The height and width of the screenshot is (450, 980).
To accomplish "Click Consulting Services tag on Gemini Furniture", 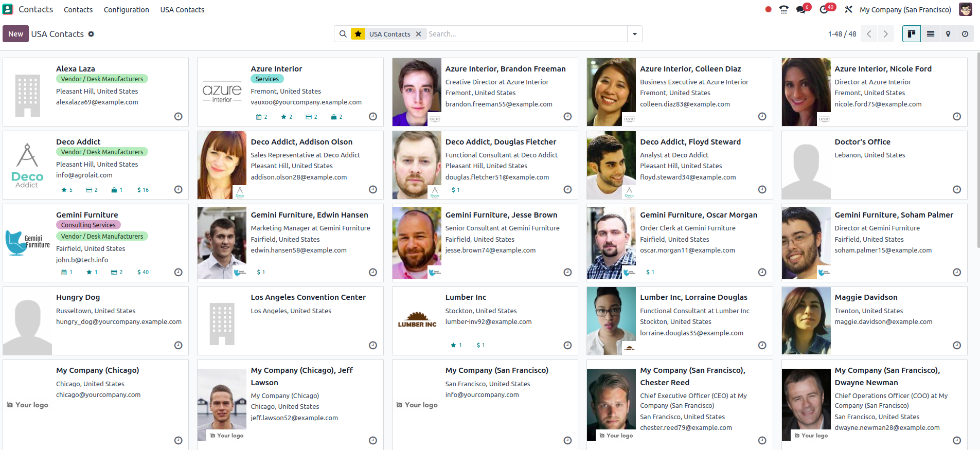I will tap(88, 225).
